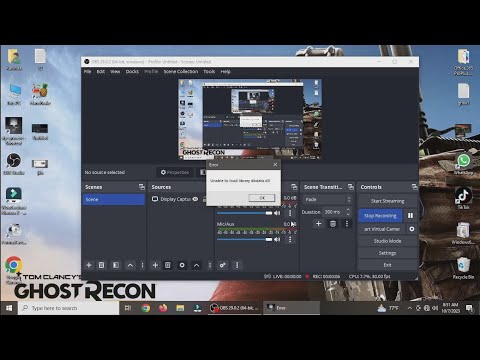Image resolution: width=480 pixels, height=360 pixels.
Task: Open File Explorer from taskbar
Action: pyautogui.click(x=180, y=308)
